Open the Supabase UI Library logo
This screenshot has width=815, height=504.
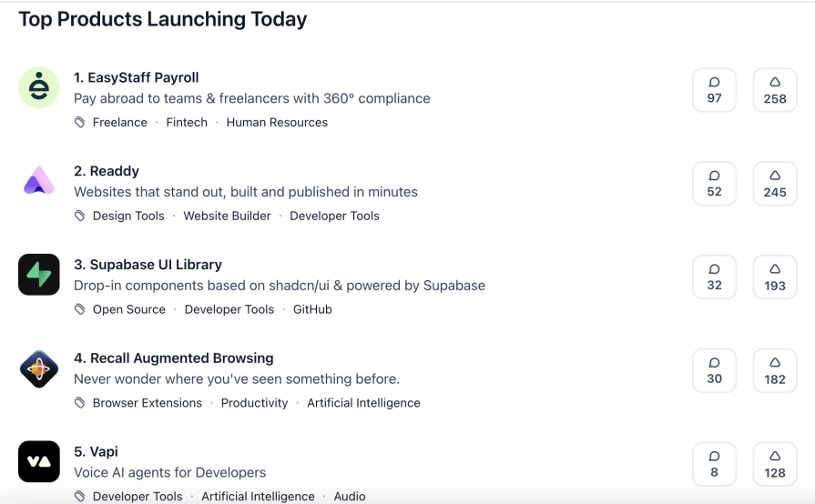click(39, 275)
